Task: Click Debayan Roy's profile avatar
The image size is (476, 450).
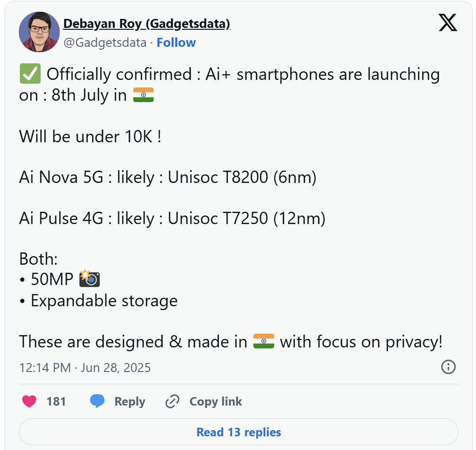Action: click(x=39, y=32)
